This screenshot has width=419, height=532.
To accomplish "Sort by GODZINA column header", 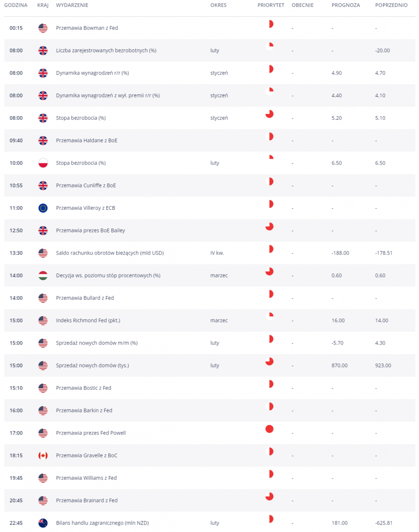I will pyautogui.click(x=16, y=5).
